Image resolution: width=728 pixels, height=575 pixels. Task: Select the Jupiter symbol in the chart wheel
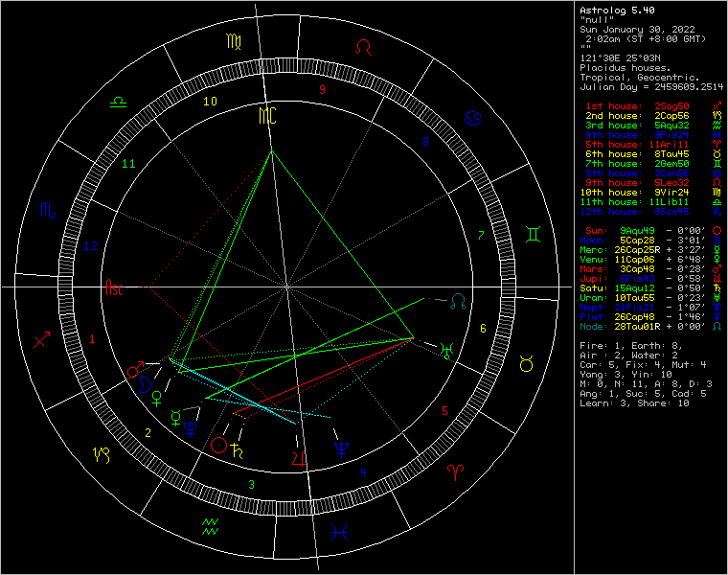click(299, 458)
